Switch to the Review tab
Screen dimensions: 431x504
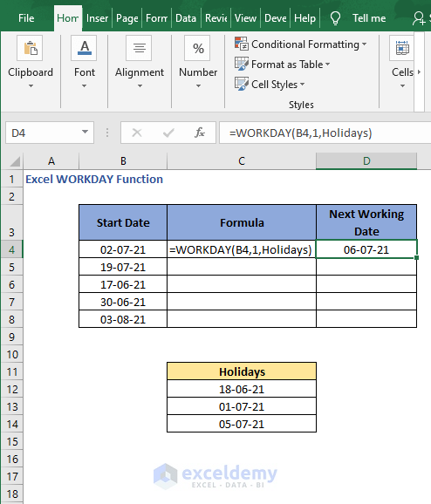[215, 18]
